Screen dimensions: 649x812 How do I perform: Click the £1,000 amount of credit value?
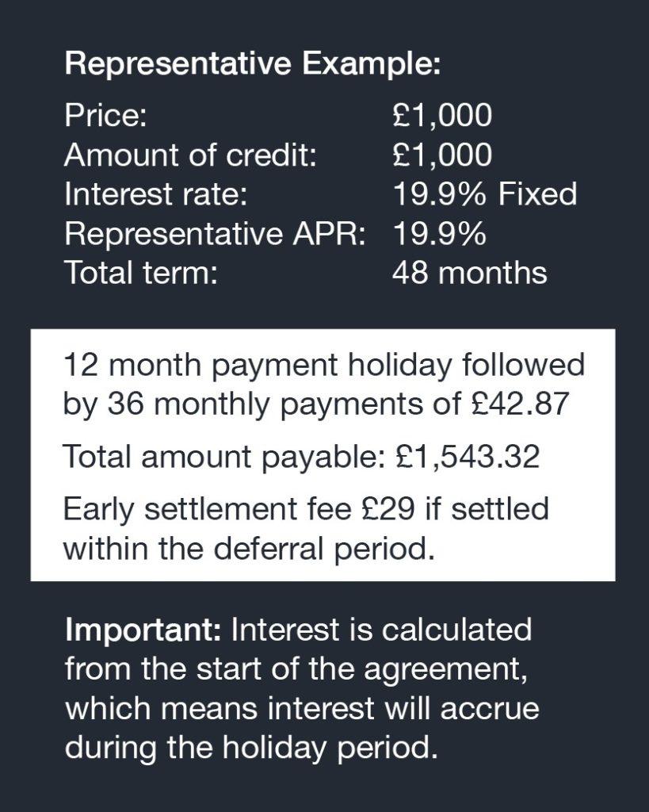click(442, 155)
